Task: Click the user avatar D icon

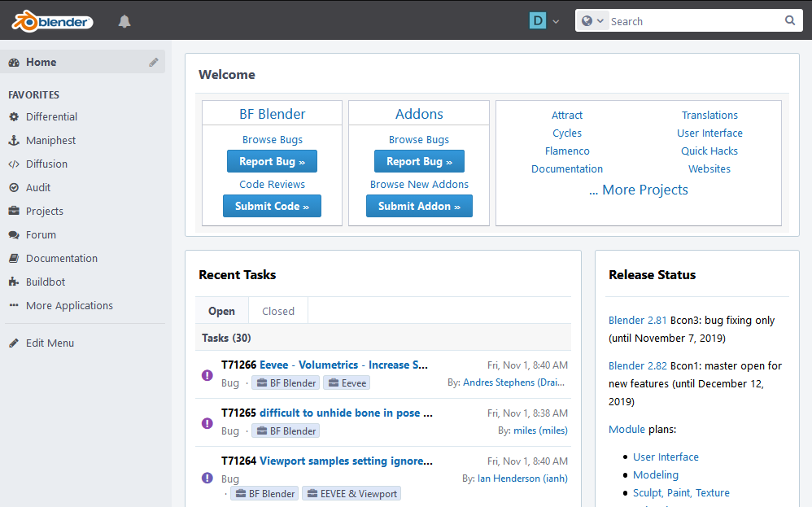Action: click(x=538, y=20)
